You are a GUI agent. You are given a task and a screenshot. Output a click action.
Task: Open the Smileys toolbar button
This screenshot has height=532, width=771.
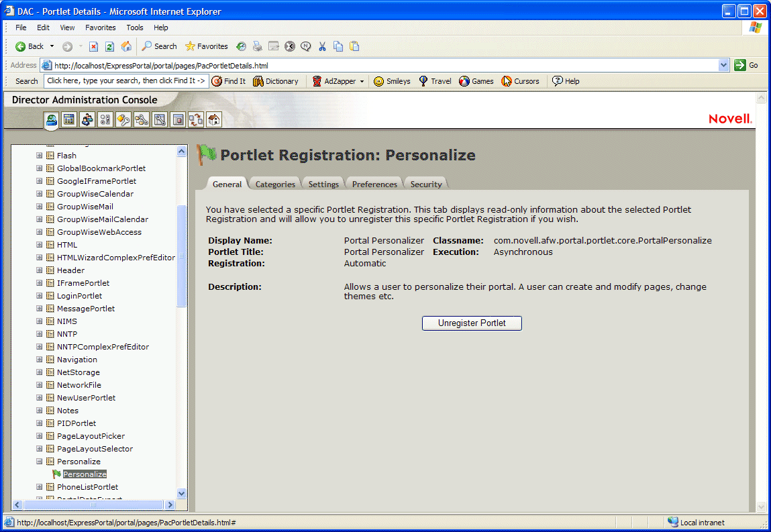coord(392,81)
